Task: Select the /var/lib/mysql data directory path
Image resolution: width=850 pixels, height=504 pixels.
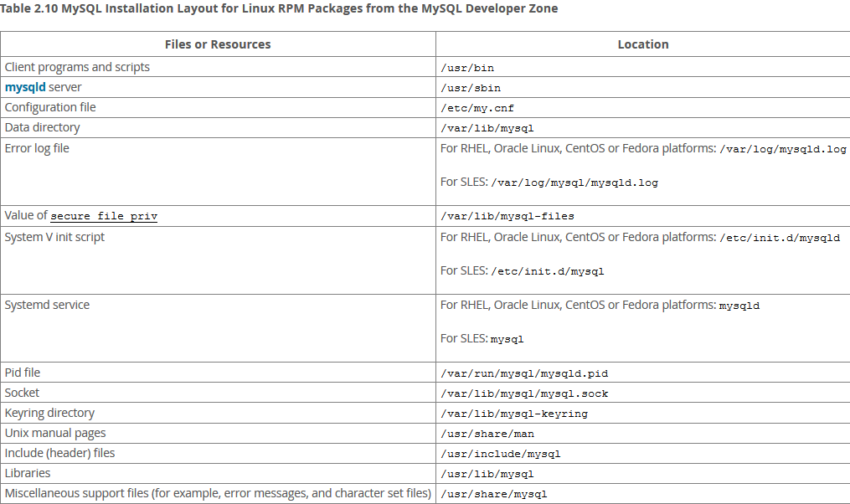Action: point(487,128)
